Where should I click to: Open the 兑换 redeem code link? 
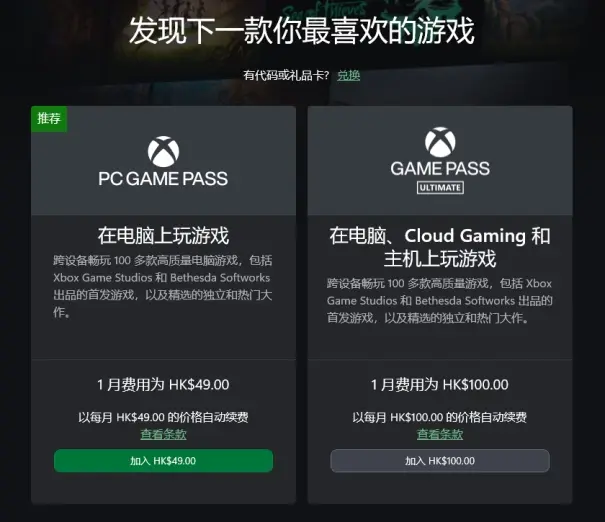click(348, 75)
